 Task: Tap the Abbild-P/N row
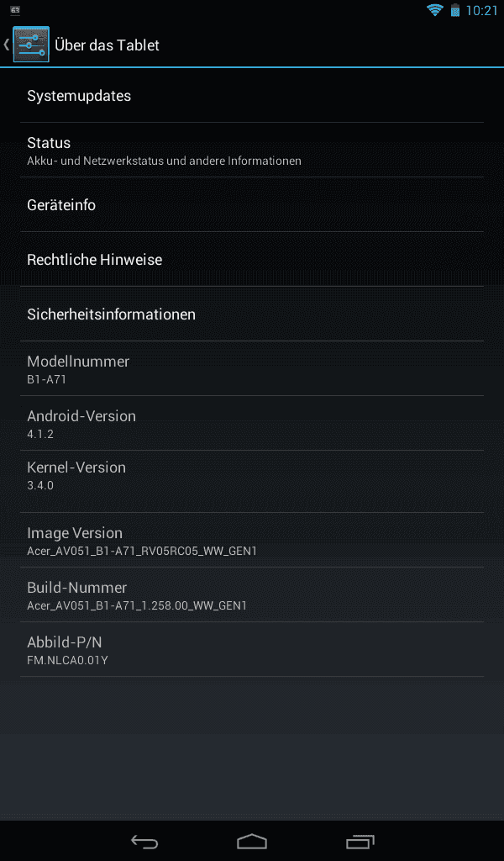252,650
